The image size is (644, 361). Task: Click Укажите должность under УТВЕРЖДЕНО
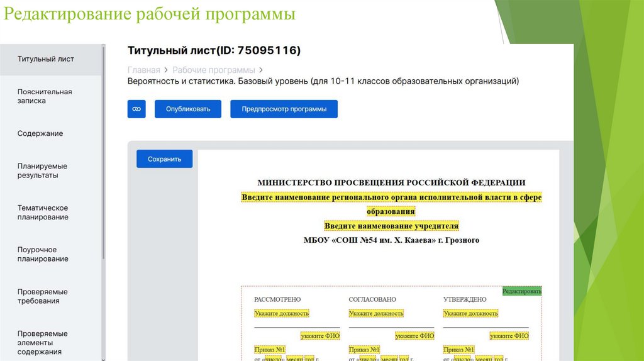click(x=470, y=313)
